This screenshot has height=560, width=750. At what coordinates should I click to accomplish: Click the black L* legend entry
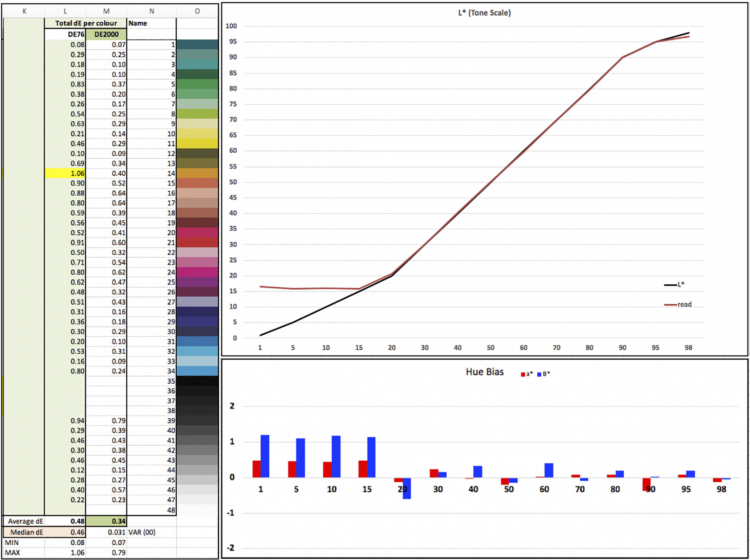coord(680,285)
